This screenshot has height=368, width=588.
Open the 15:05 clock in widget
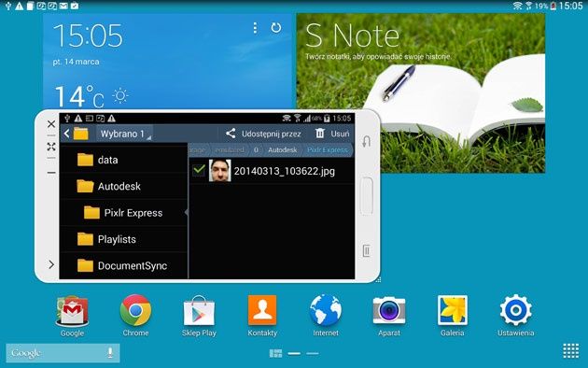pyautogui.click(x=88, y=36)
